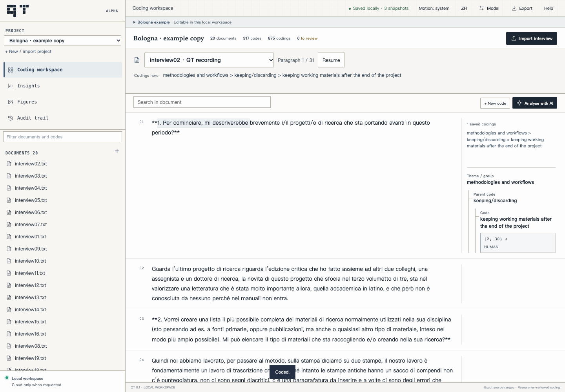Add a document with the plus icon

[117, 151]
